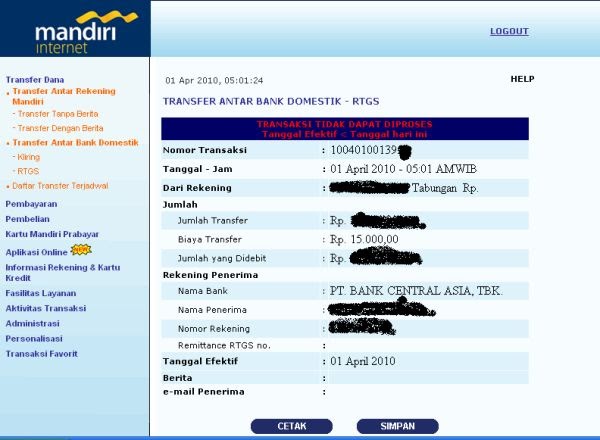Click the TRANSAKSI TIDAK DAPAT DIPROSES error banner
Image resolution: width=600 pixels, height=440 pixels.
pyautogui.click(x=345, y=129)
